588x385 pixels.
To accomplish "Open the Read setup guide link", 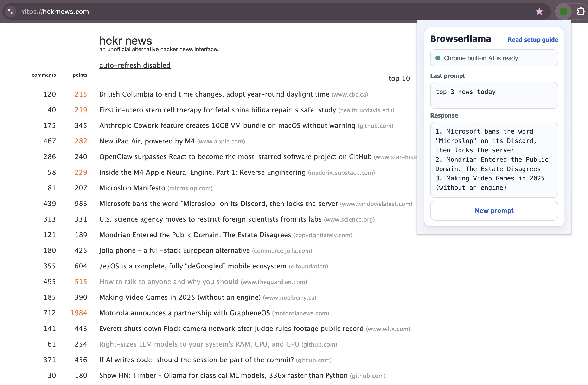I will (x=533, y=39).
